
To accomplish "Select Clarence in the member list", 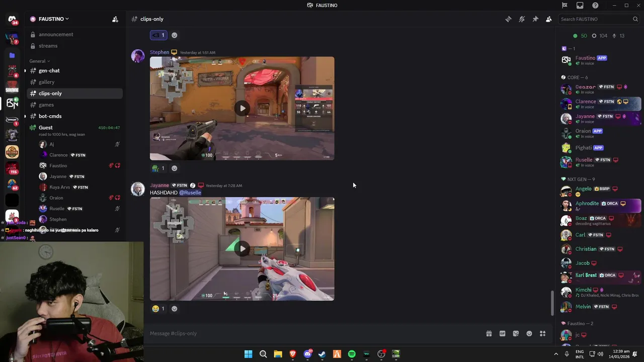I will 600,104.
